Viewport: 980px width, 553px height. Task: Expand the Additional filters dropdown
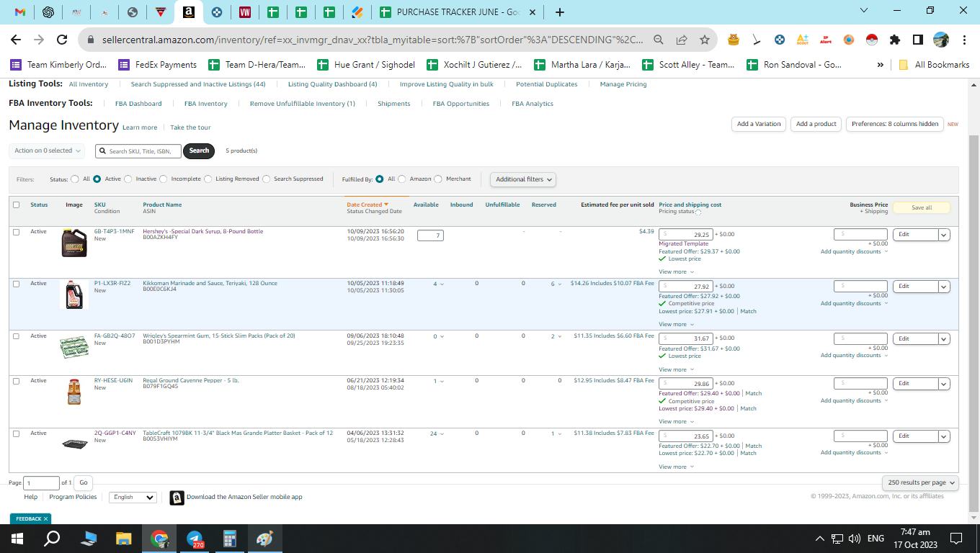pos(523,179)
